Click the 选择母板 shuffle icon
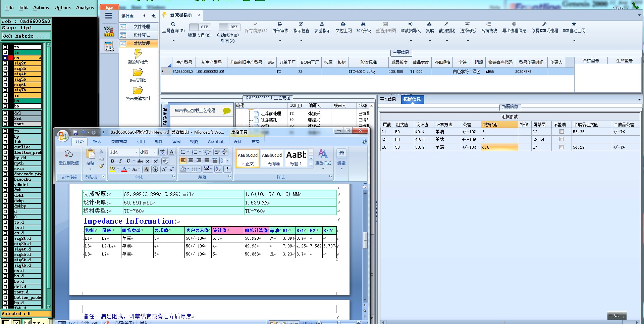Viewport: 644px width, 324px height. click(468, 24)
